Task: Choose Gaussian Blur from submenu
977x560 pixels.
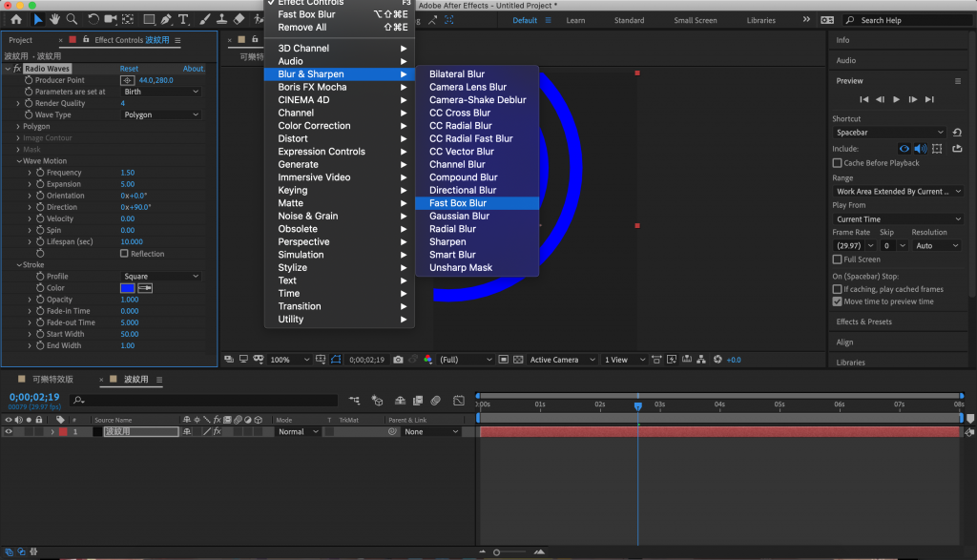Action: click(477, 217)
